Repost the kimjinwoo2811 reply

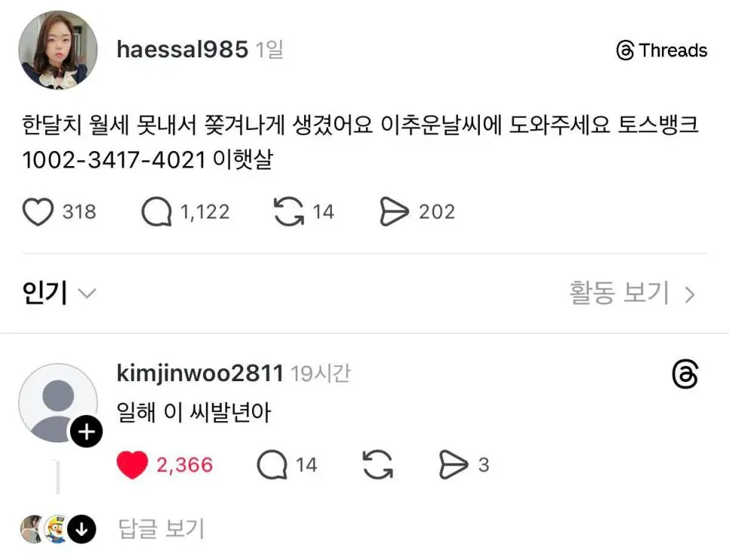pyautogui.click(x=377, y=464)
